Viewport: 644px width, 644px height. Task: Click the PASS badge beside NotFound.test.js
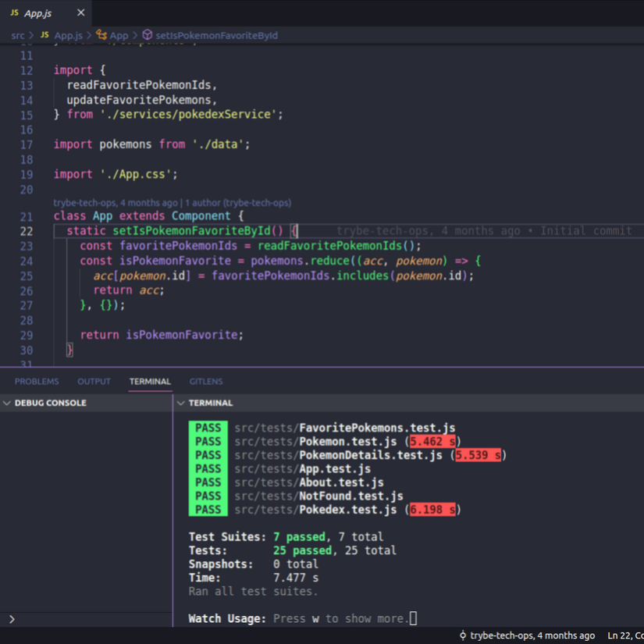(208, 496)
